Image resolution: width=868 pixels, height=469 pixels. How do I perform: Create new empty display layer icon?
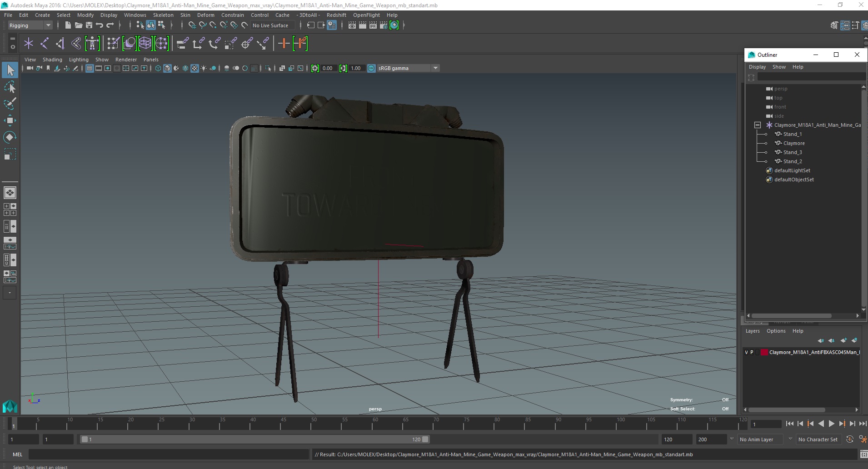843,340
